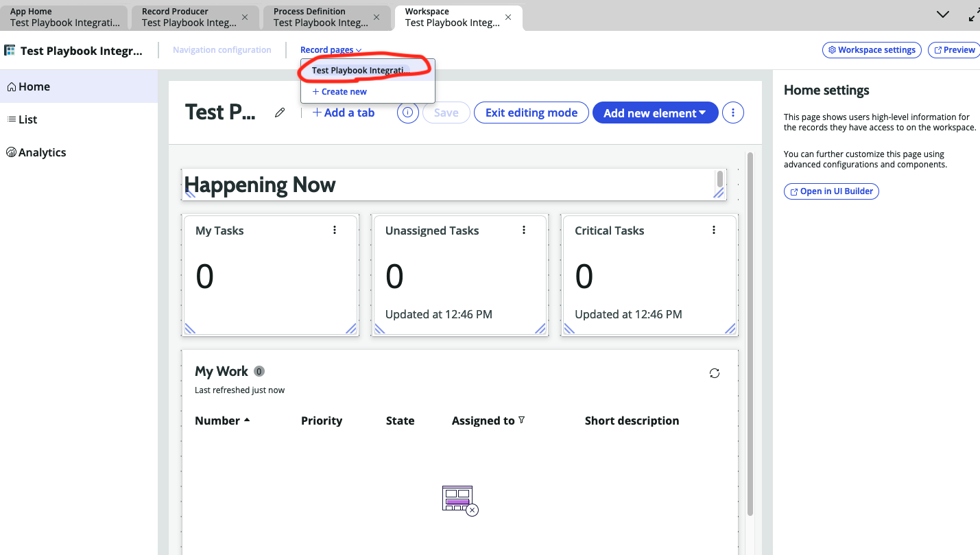
Task: Click Exit editing mode
Action: 531,112
